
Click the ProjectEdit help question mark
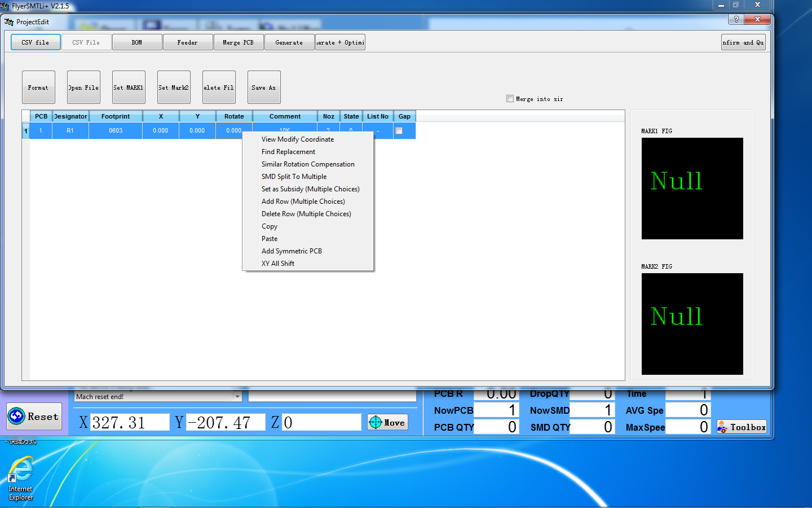click(x=735, y=19)
